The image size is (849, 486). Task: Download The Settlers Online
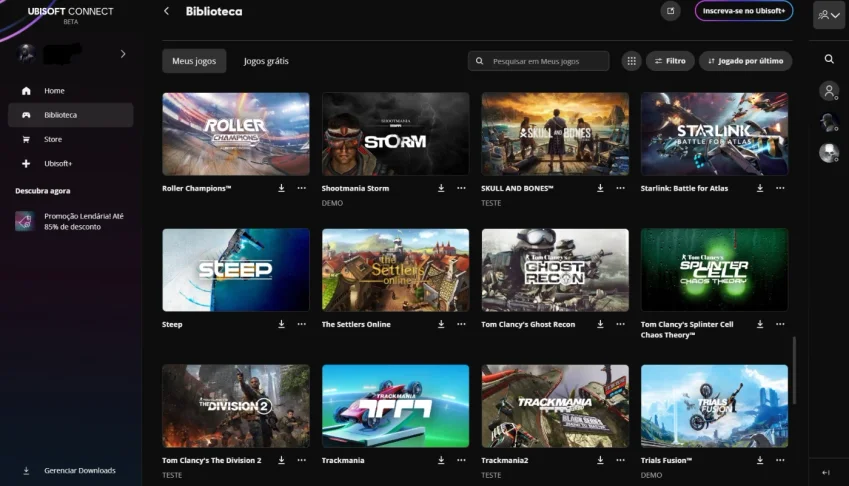pyautogui.click(x=441, y=324)
